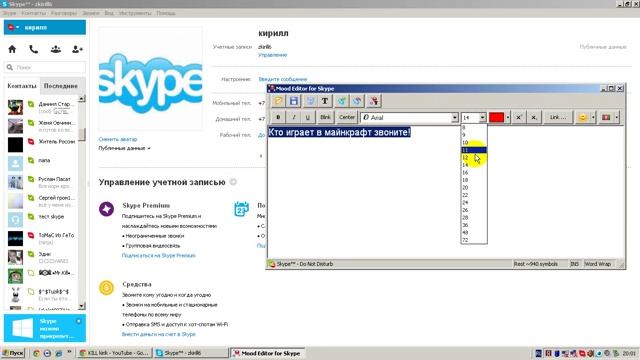Click the red font color swatch
640x360 pixels.
click(x=496, y=118)
